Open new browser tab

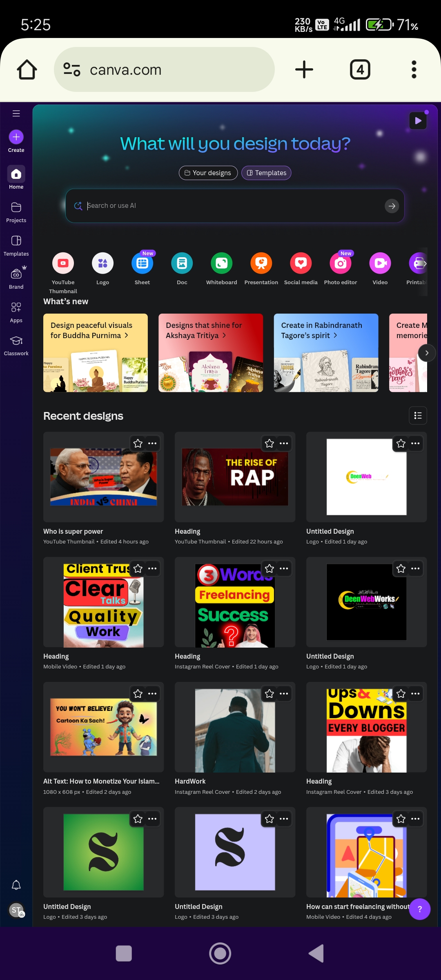point(304,69)
